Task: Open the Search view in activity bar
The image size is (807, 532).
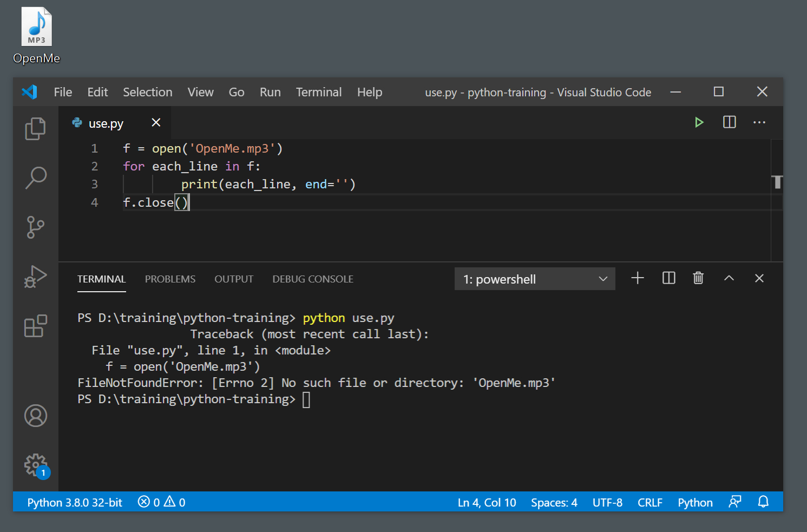Action: pos(36,178)
